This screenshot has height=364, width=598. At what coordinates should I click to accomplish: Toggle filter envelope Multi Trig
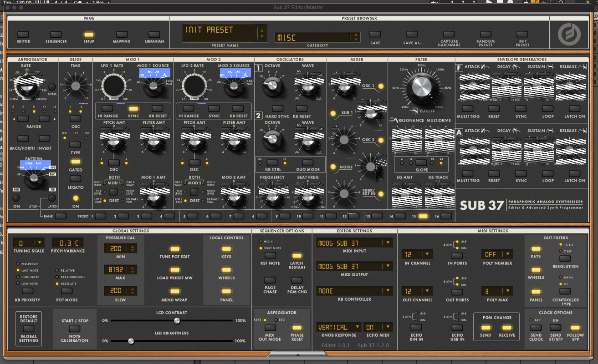(x=468, y=109)
